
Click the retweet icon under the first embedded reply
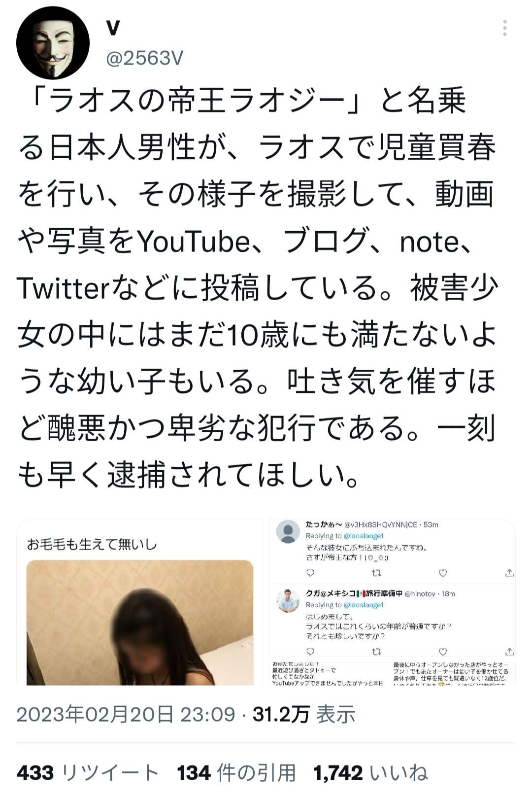376,573
